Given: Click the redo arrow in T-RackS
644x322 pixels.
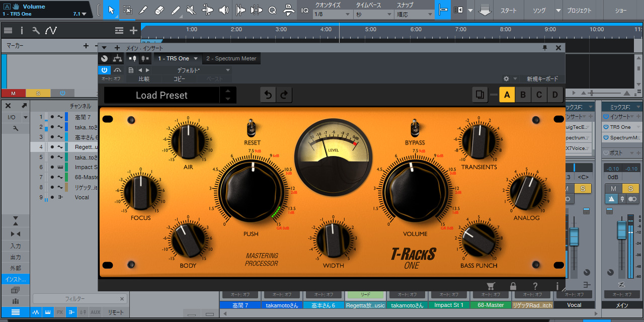Looking at the screenshot, I should tap(284, 95).
